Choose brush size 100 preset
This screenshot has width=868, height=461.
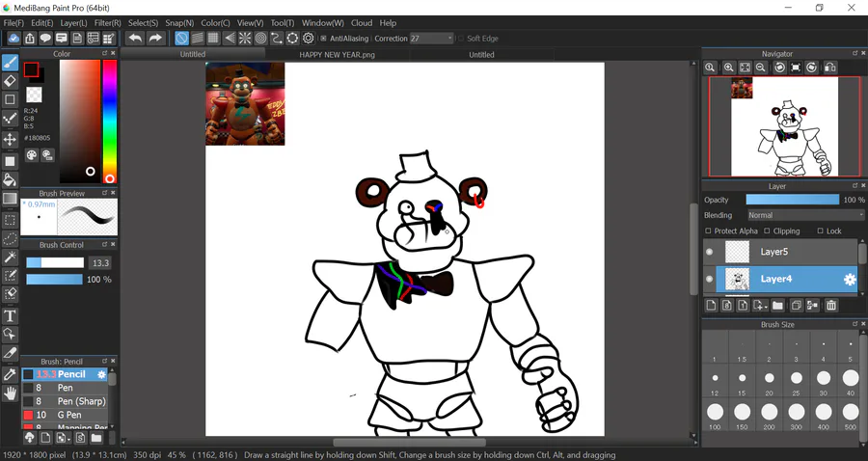715,417
